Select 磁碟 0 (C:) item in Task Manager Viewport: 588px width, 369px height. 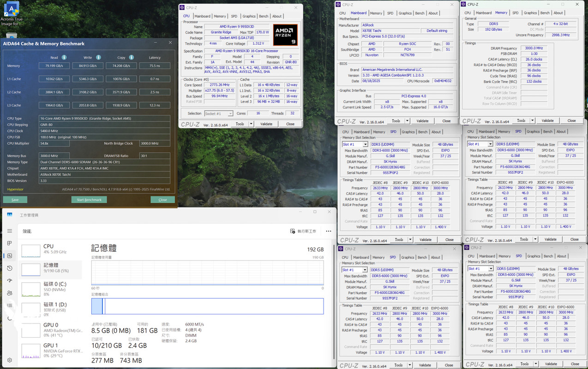51,289
